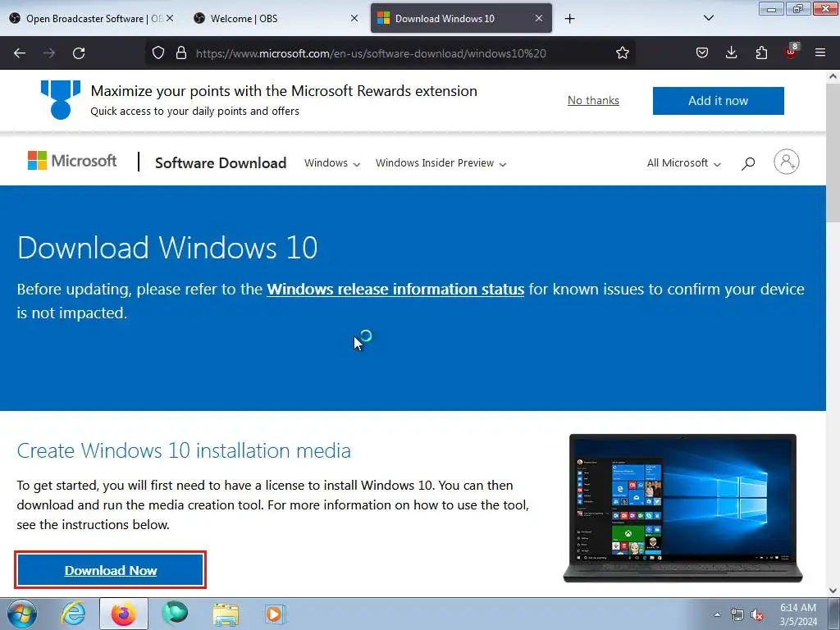Image resolution: width=840 pixels, height=630 pixels.
Task: Save page to Pocket
Action: (702, 52)
